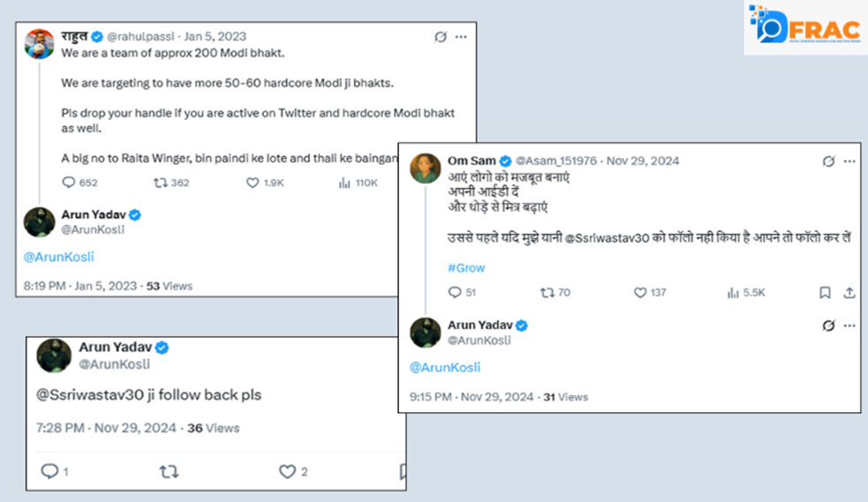Viewport: 868px width, 502px height.
Task: Open more options menu on Om Sam's tweet
Action: (849, 161)
